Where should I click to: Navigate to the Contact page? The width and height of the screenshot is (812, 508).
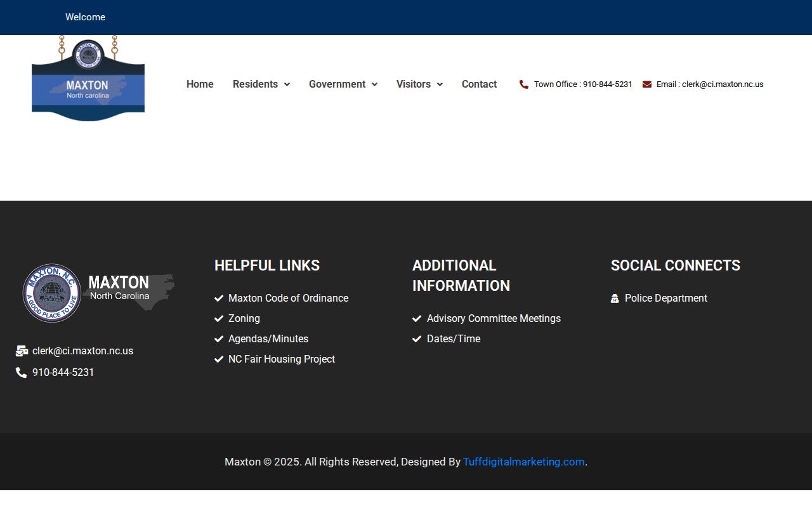[479, 84]
